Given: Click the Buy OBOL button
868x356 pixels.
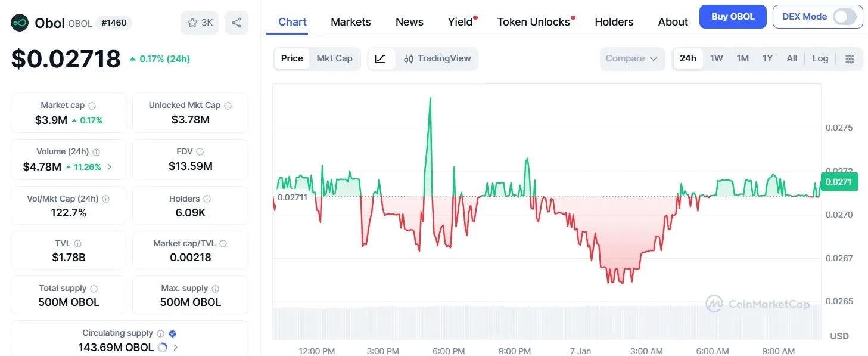Looking at the screenshot, I should [732, 17].
